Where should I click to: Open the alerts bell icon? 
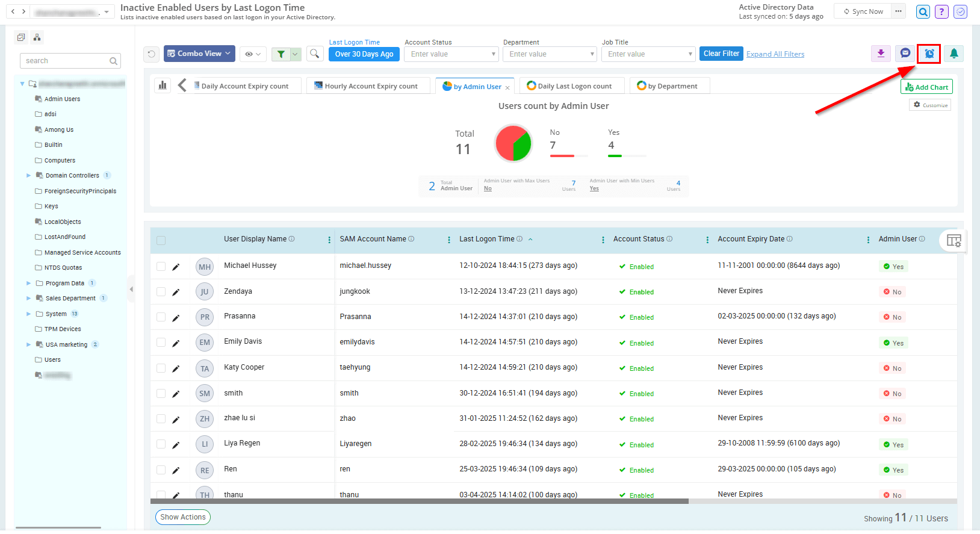(x=954, y=54)
